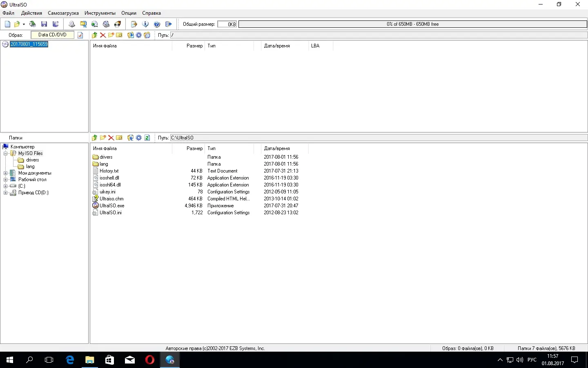Select Компьютер in the folders tree
This screenshot has height=368, width=588.
click(x=22, y=147)
